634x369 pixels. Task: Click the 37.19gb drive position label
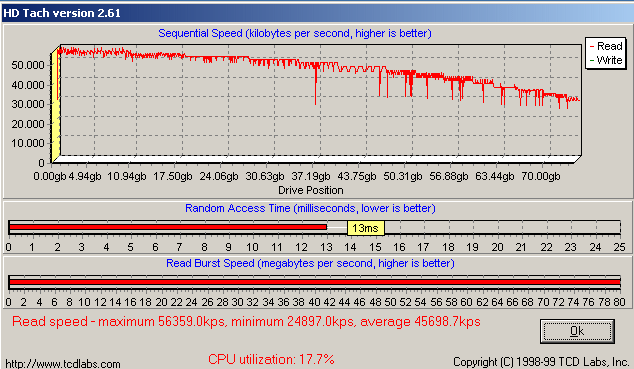coord(311,177)
